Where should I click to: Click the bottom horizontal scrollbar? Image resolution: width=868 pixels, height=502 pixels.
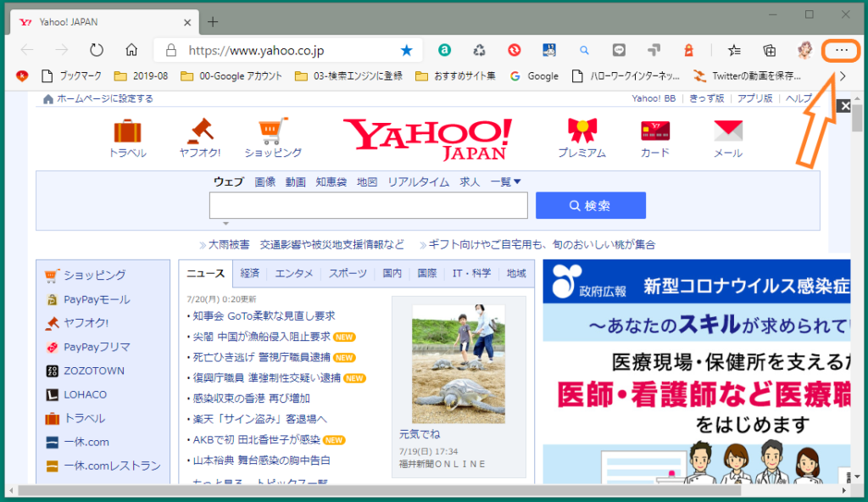[x=424, y=489]
